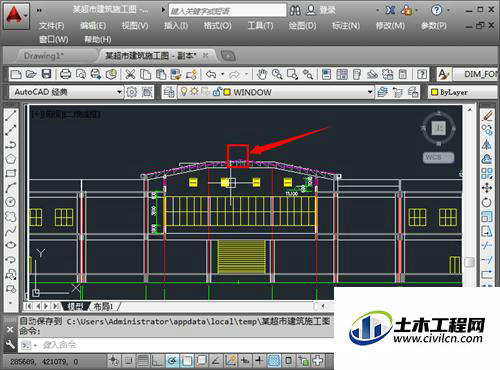The width and height of the screenshot is (500, 370).
Task: Click the Zoom Previous icon
Action: [308, 74]
